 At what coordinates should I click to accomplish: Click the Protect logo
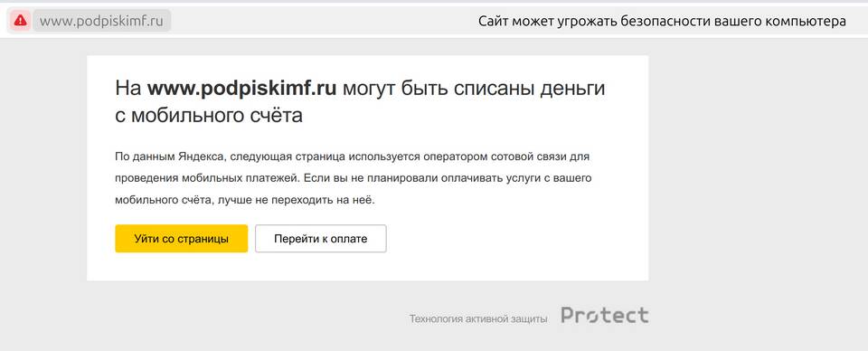(x=605, y=316)
